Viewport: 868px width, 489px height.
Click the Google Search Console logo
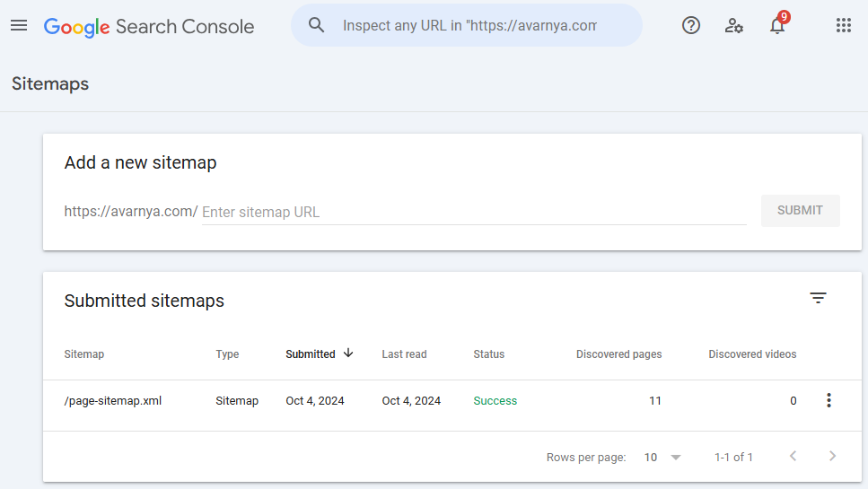point(149,26)
